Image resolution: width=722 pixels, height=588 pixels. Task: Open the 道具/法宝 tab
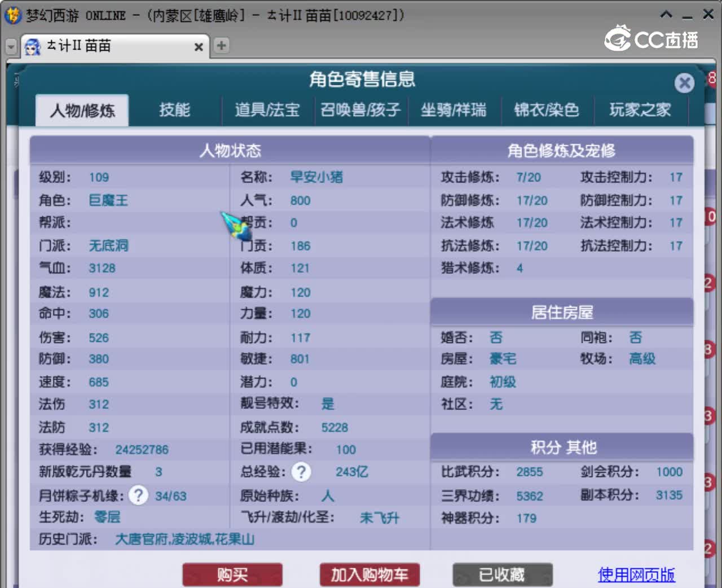(x=267, y=109)
